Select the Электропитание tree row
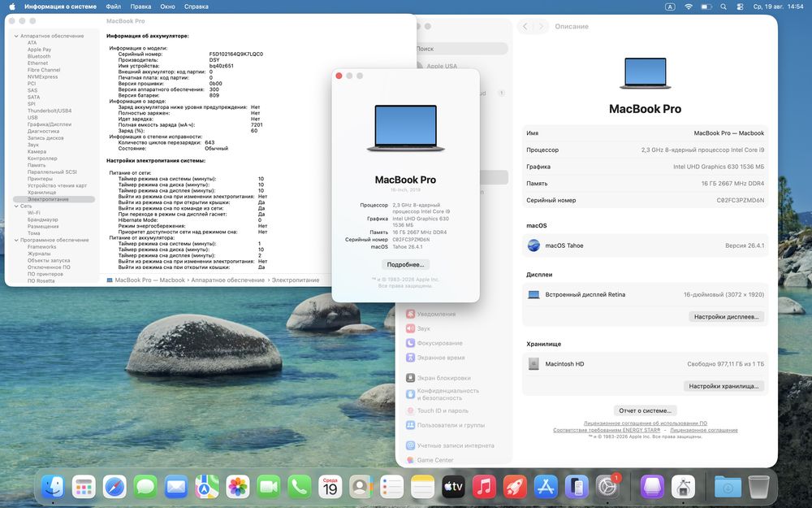Image resolution: width=812 pixels, height=508 pixels. 54,199
